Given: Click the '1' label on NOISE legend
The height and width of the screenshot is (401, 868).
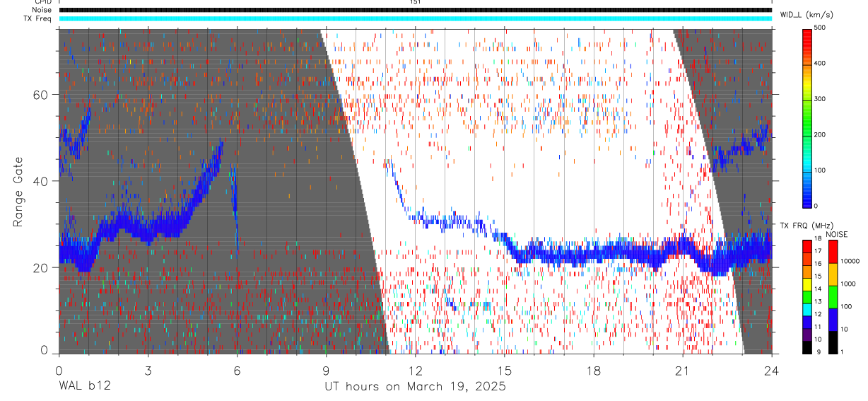Looking at the screenshot, I should coord(843,351).
